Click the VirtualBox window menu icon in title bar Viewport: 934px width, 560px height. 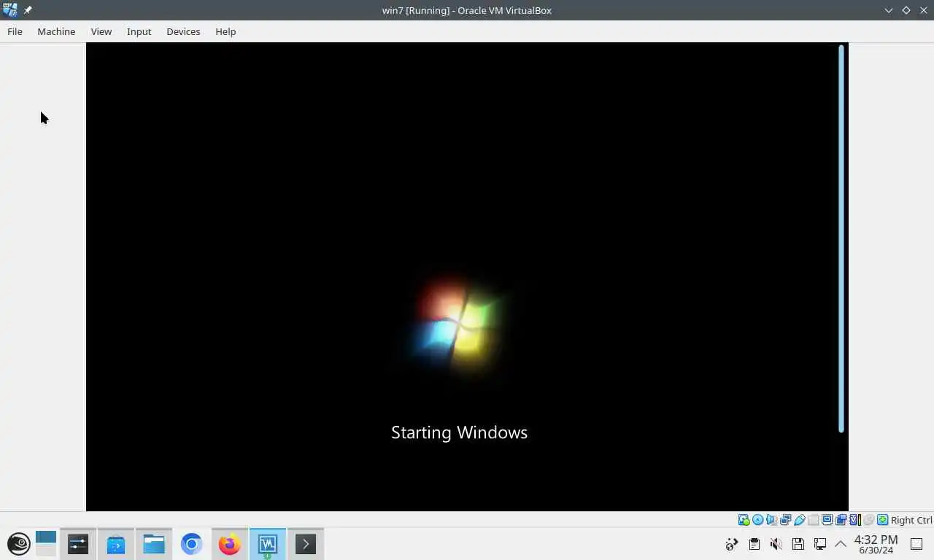tap(10, 10)
